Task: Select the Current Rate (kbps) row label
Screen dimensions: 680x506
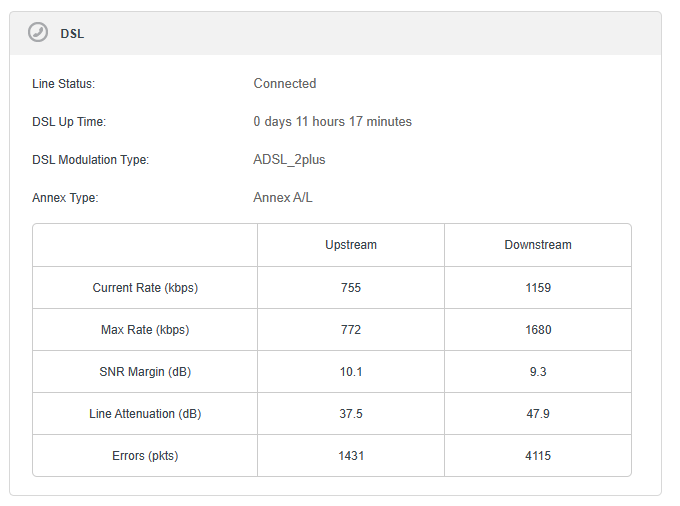Action: [145, 288]
